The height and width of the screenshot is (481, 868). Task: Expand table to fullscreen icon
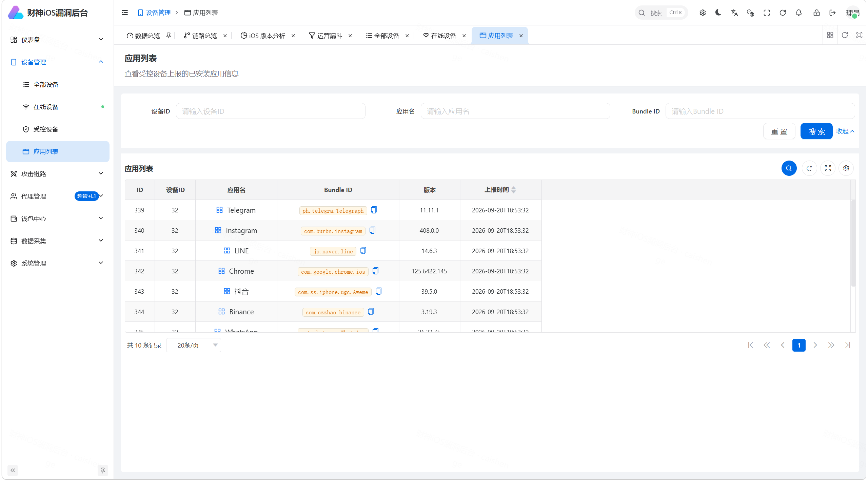(828, 168)
